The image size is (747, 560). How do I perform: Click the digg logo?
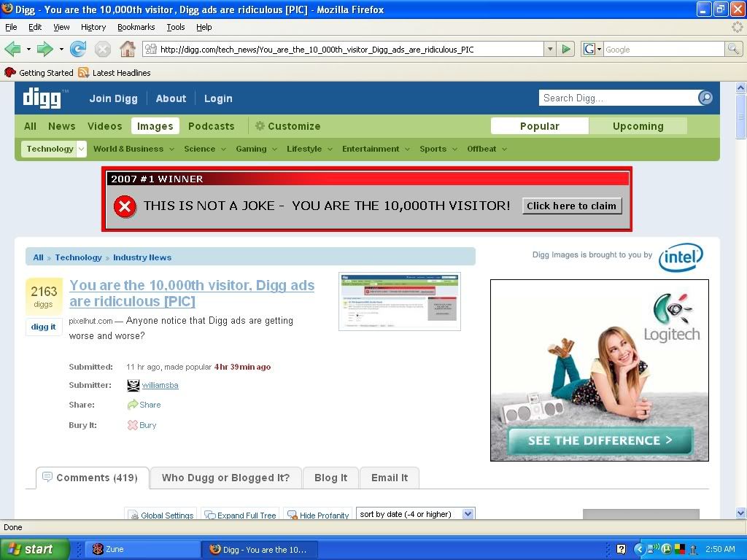pyautogui.click(x=42, y=98)
